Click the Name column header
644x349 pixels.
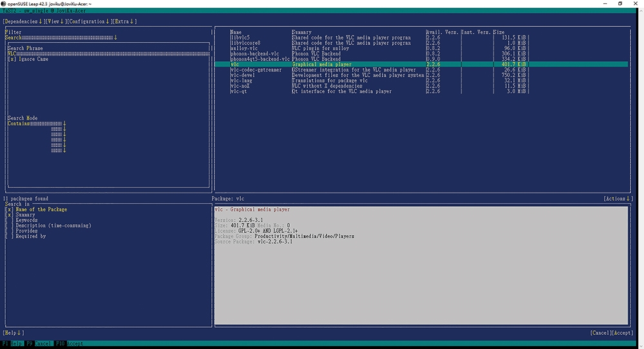click(236, 32)
